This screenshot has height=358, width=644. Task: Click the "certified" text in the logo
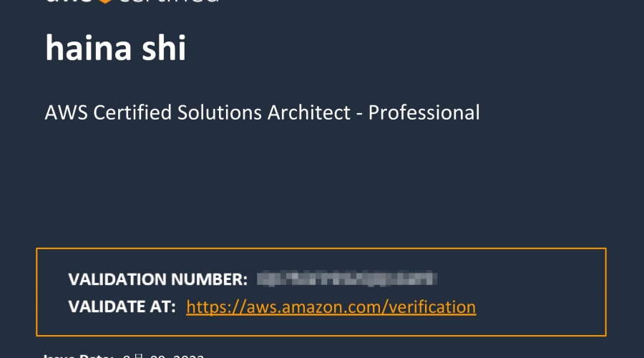pos(167,1)
